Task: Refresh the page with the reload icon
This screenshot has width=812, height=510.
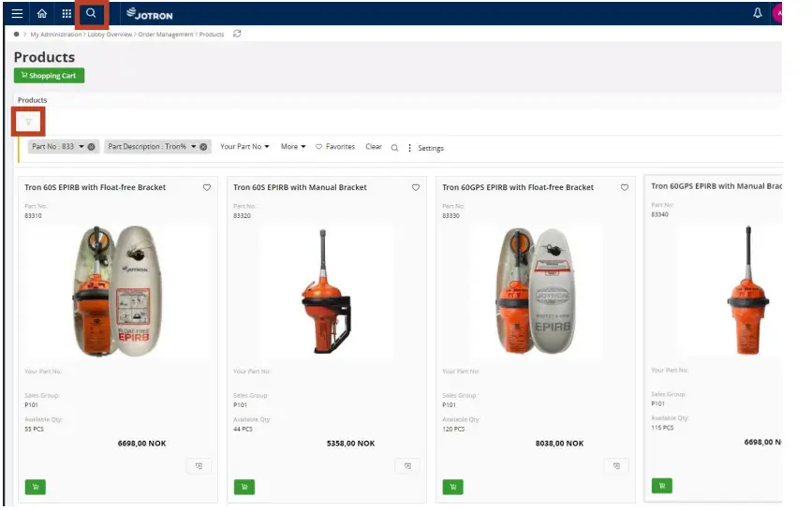Action: [237, 34]
